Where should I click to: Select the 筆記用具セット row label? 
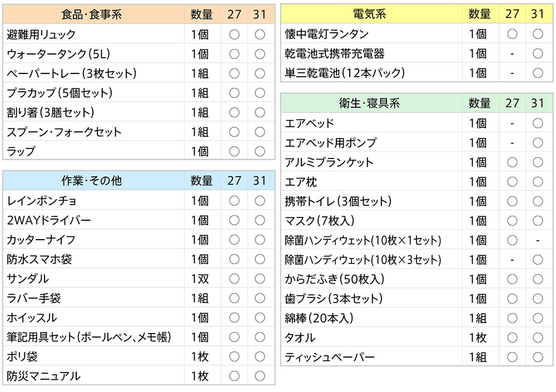coord(89,337)
